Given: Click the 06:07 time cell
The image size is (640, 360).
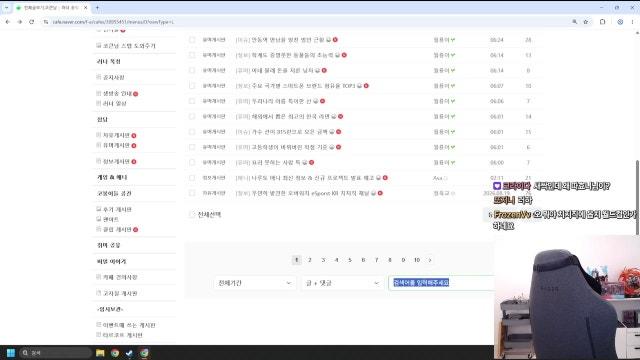Looking at the screenshot, I should coord(497,86).
